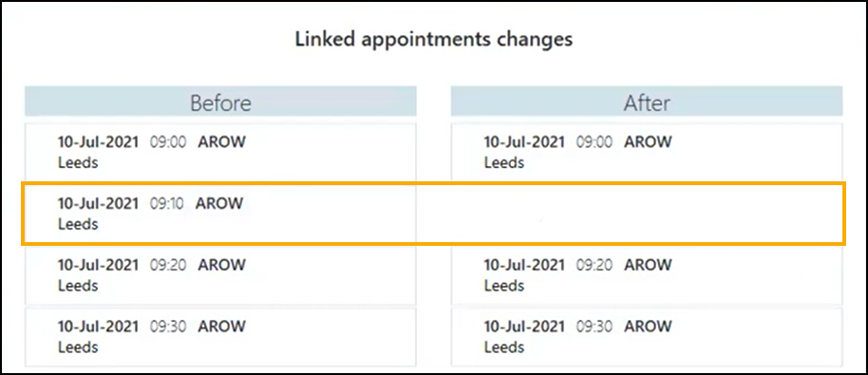
Task: Click the Linked appointments changes heading
Action: pyautogui.click(x=433, y=40)
